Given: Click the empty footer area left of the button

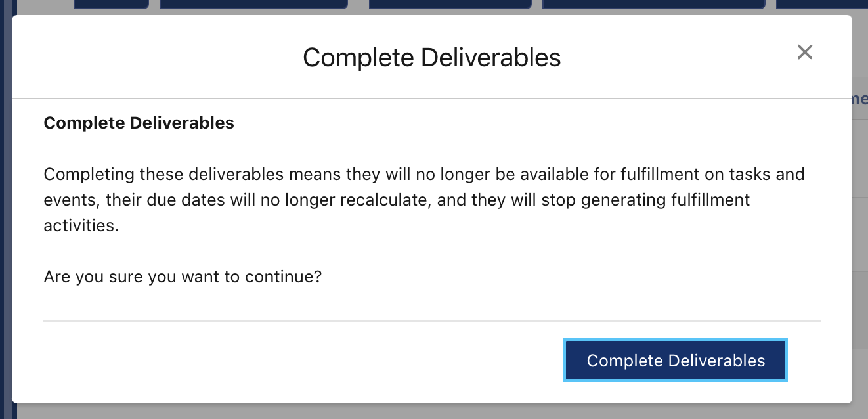Looking at the screenshot, I should 263,360.
